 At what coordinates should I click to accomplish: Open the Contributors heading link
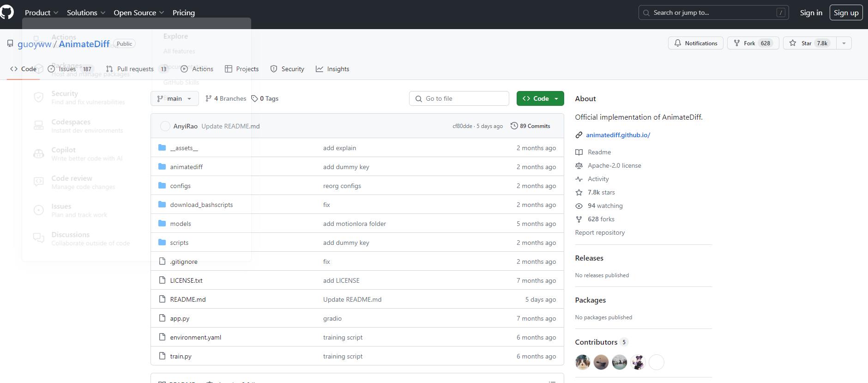click(601, 342)
